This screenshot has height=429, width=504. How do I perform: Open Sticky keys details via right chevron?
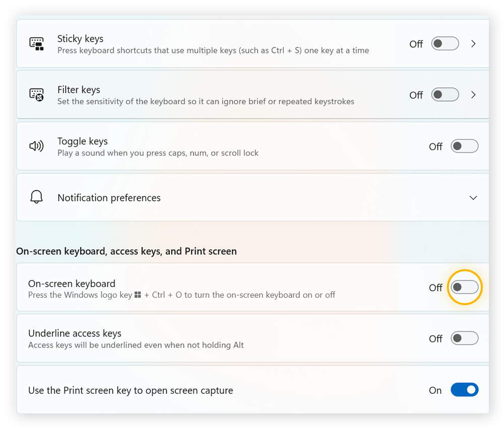click(x=473, y=44)
